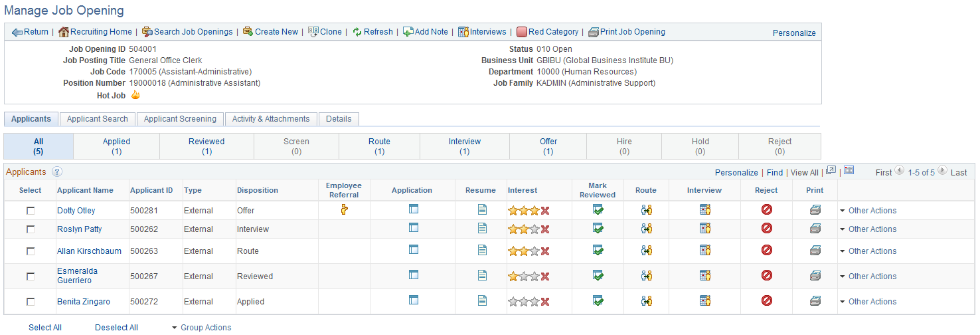Clone this job opening
Image resolution: width=980 pixels, height=335 pixels.
coord(325,32)
